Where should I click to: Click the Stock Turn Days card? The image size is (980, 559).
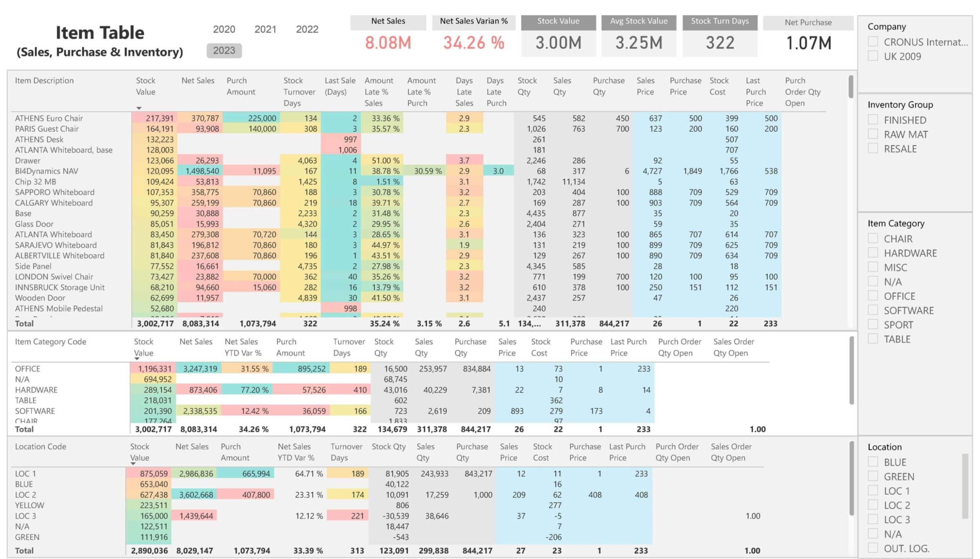tap(720, 36)
